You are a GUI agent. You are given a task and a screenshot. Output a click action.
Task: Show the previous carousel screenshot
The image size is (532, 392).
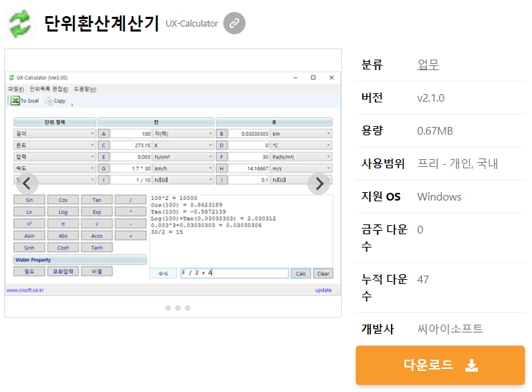(27, 184)
